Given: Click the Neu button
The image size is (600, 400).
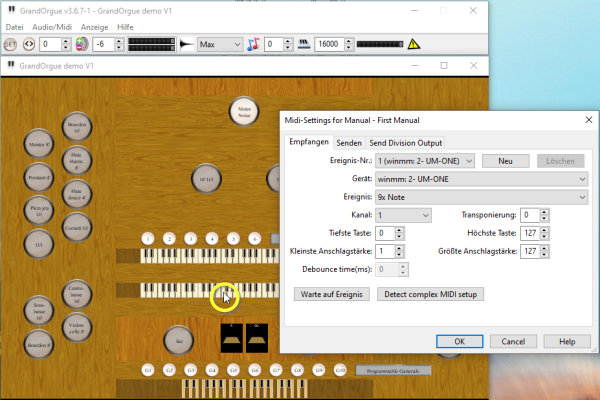Looking at the screenshot, I should [x=505, y=161].
